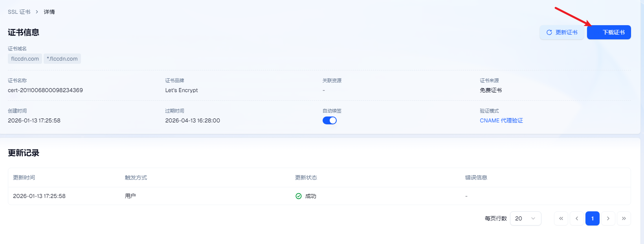This screenshot has width=644, height=244.
Task: Download the certificate via 下载证书
Action: point(609,32)
